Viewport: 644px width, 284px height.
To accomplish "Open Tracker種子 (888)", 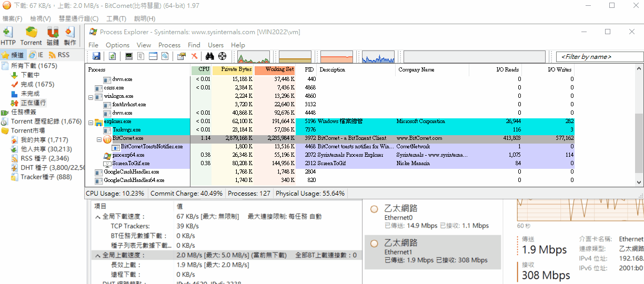I will click(x=42, y=177).
